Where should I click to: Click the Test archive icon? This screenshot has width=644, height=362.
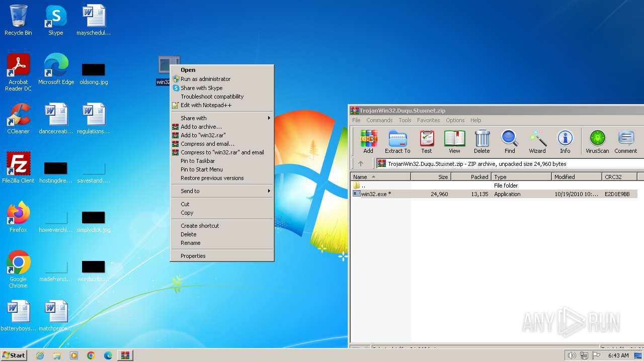(x=427, y=141)
